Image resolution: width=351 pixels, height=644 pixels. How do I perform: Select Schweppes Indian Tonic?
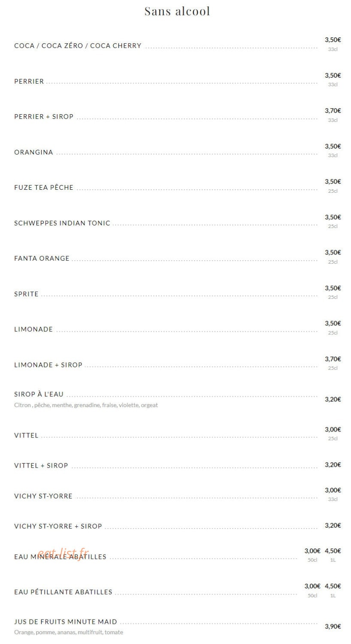point(62,223)
